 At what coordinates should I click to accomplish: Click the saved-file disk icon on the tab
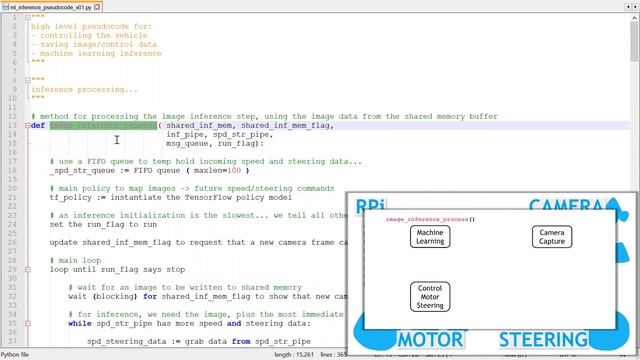(x=5, y=7)
